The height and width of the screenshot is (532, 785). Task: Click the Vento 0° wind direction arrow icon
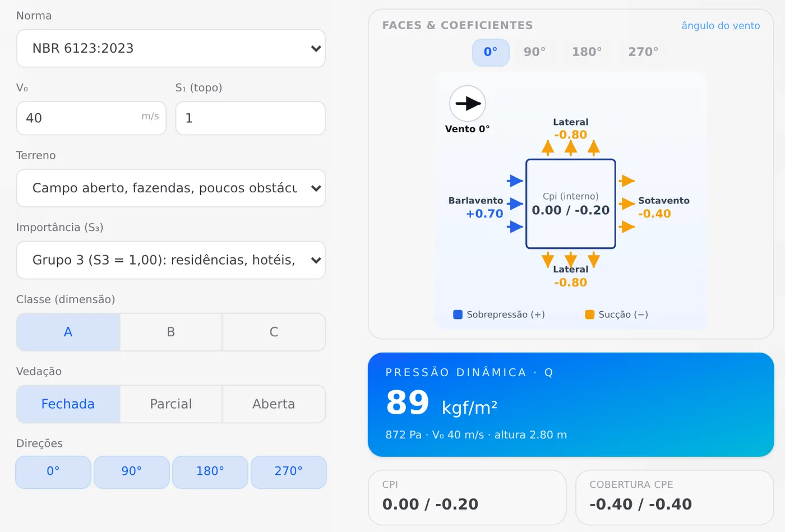468,104
